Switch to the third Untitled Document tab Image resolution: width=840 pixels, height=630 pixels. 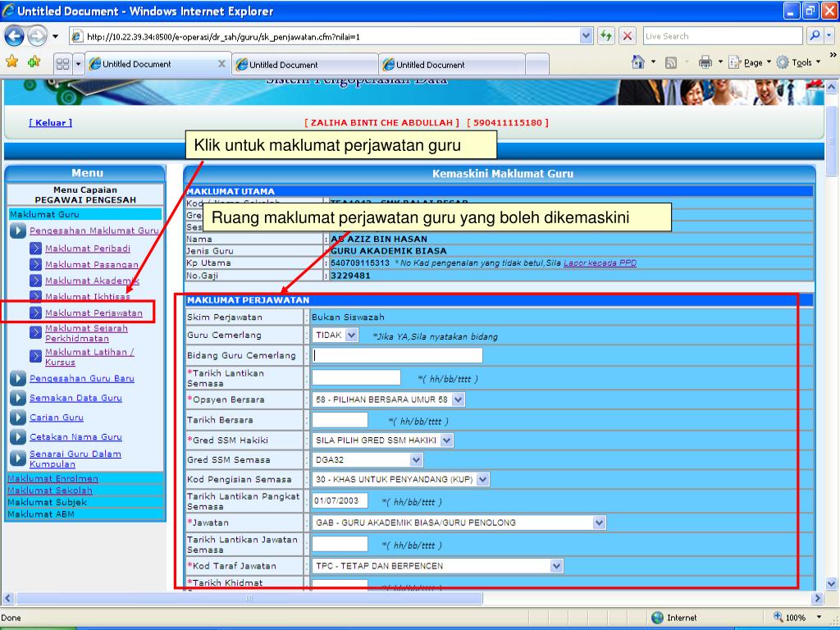[x=452, y=65]
